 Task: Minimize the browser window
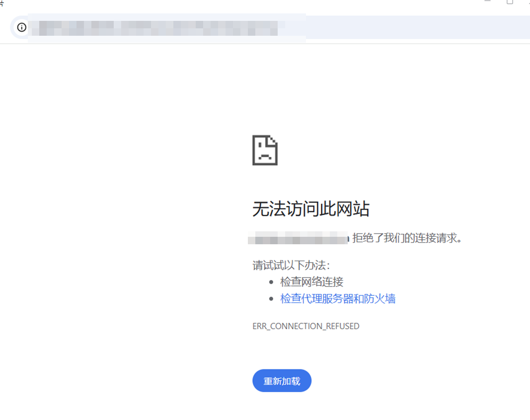click(487, 1)
